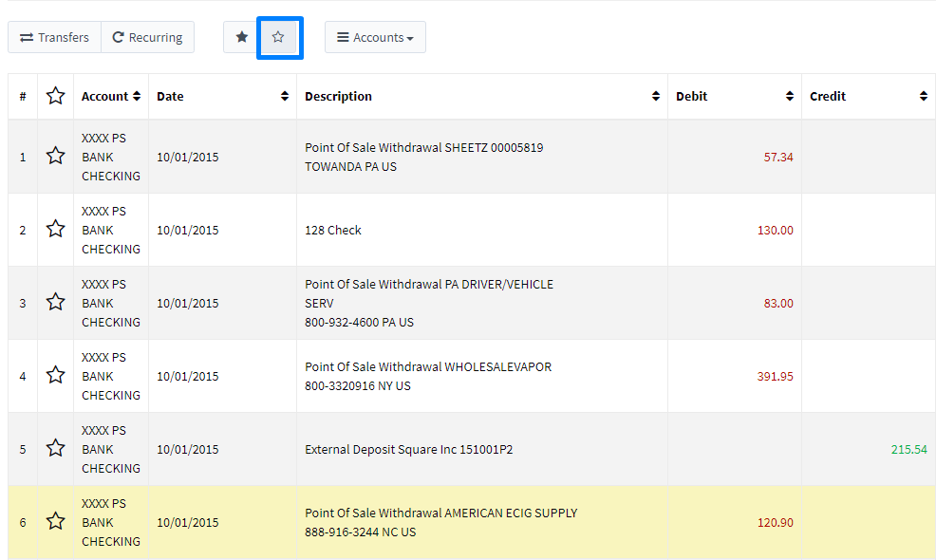Toggle star on PA DRIVER/VEHICLE row
The width and height of the screenshot is (936, 560).
pos(55,303)
